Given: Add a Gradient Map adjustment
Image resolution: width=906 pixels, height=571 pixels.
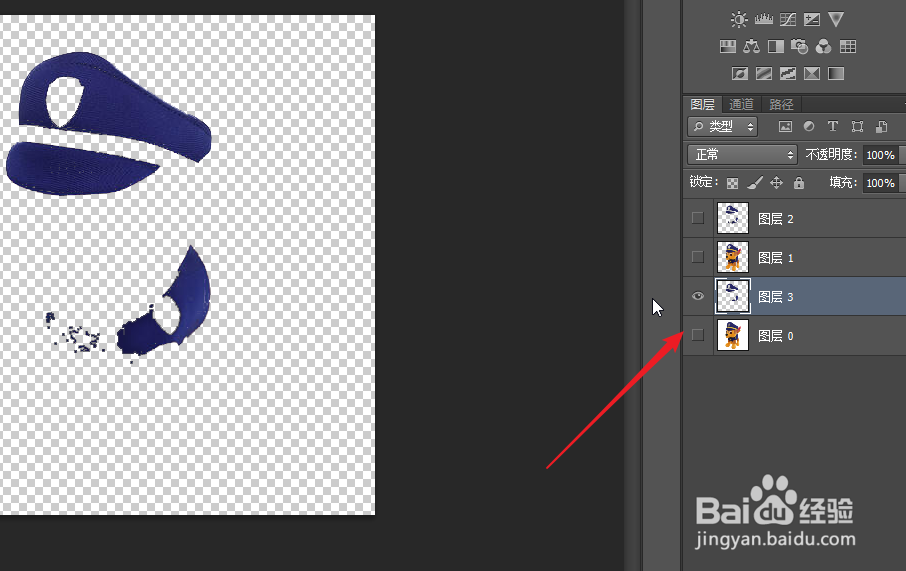Looking at the screenshot, I should tap(836, 73).
